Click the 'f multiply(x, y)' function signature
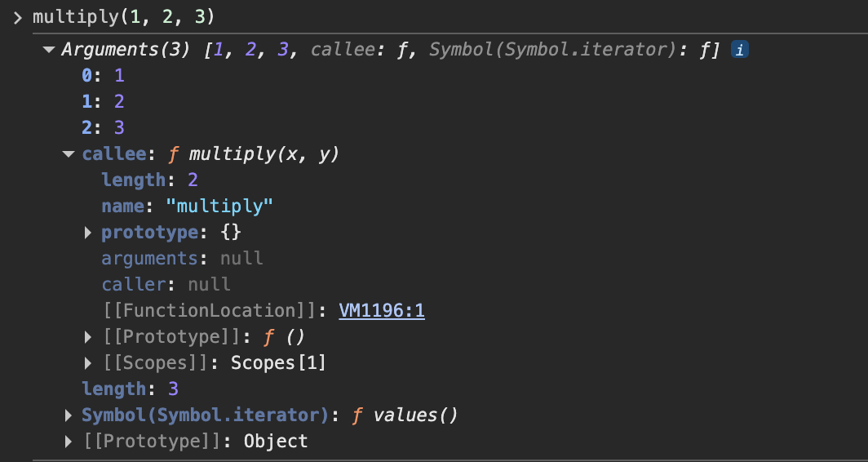 pos(253,154)
